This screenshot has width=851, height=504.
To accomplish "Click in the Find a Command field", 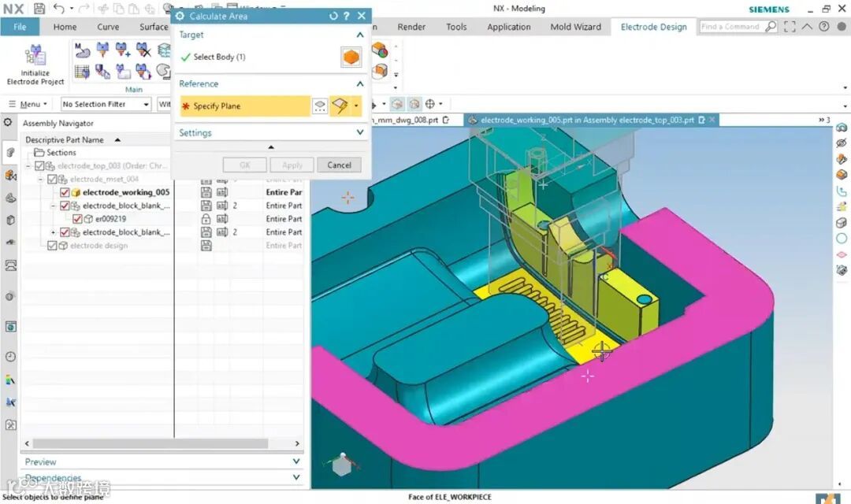I will (x=730, y=27).
